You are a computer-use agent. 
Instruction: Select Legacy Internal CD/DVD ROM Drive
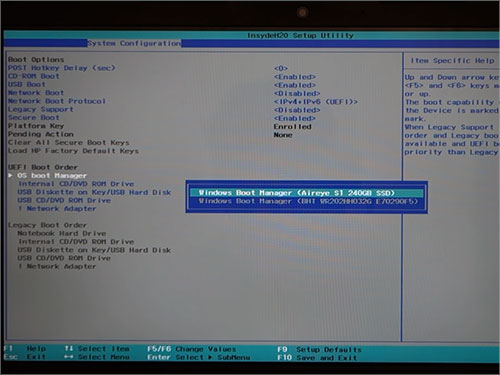click(76, 242)
